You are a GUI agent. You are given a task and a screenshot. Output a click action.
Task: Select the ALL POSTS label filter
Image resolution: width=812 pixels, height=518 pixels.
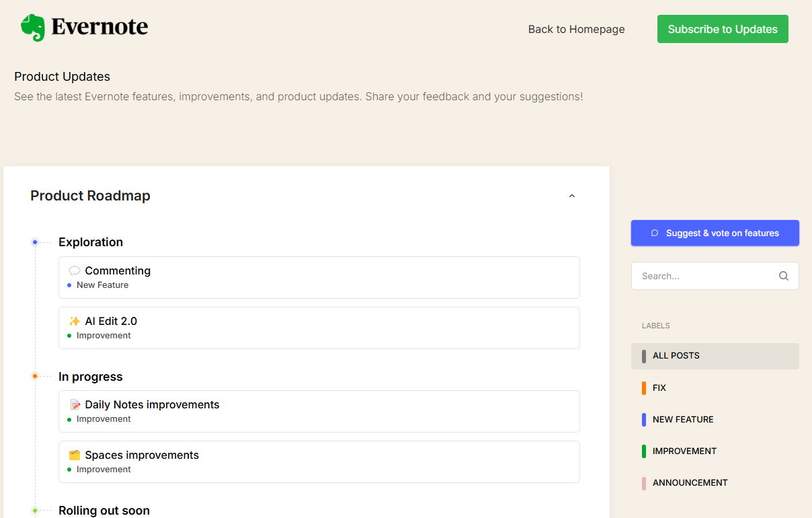tap(715, 356)
